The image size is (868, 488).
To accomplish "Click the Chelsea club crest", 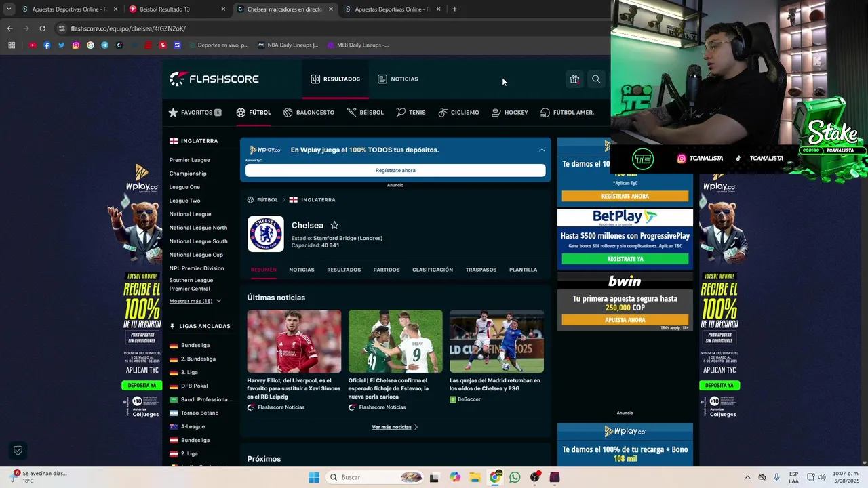I will (266, 234).
